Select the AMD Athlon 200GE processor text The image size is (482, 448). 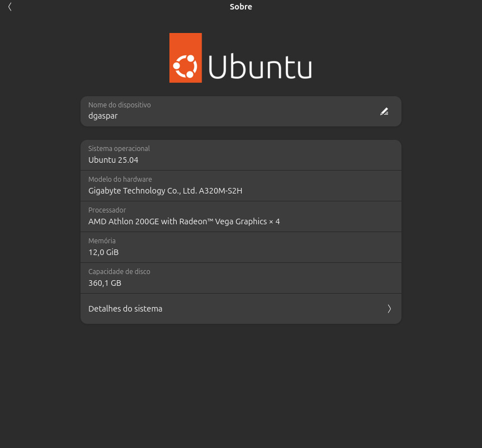click(x=184, y=221)
